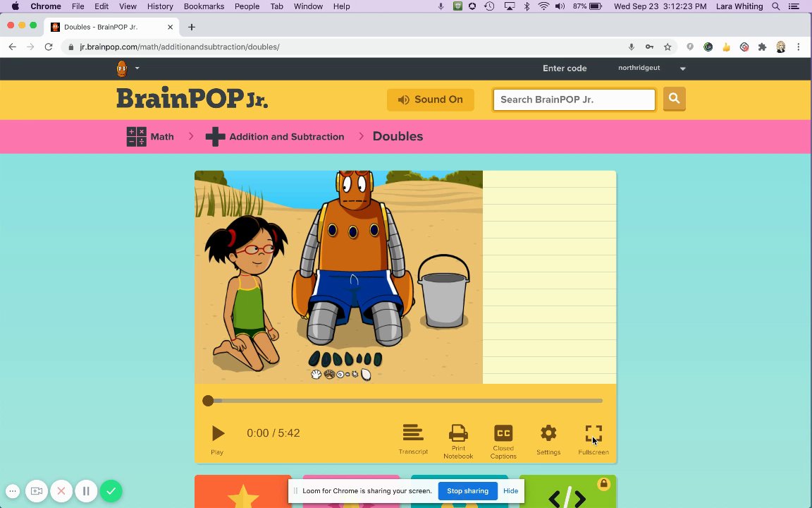Click the Chrome profile avatar
This screenshot has height=508, width=812.
(x=781, y=47)
